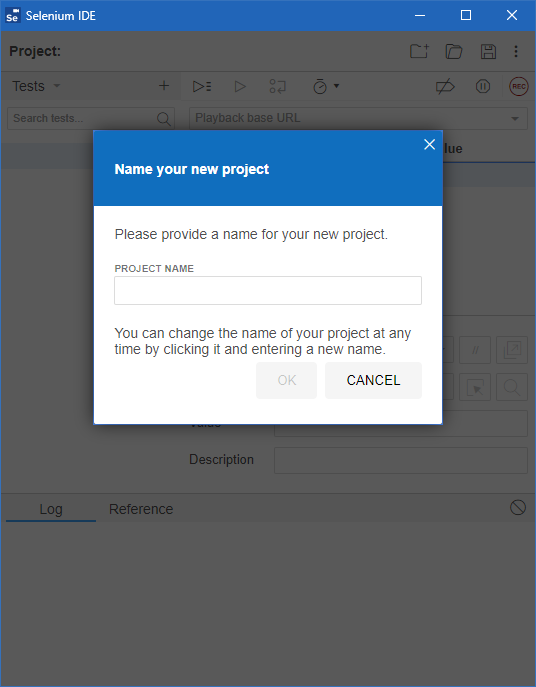Click the save project disk icon

[488, 51]
